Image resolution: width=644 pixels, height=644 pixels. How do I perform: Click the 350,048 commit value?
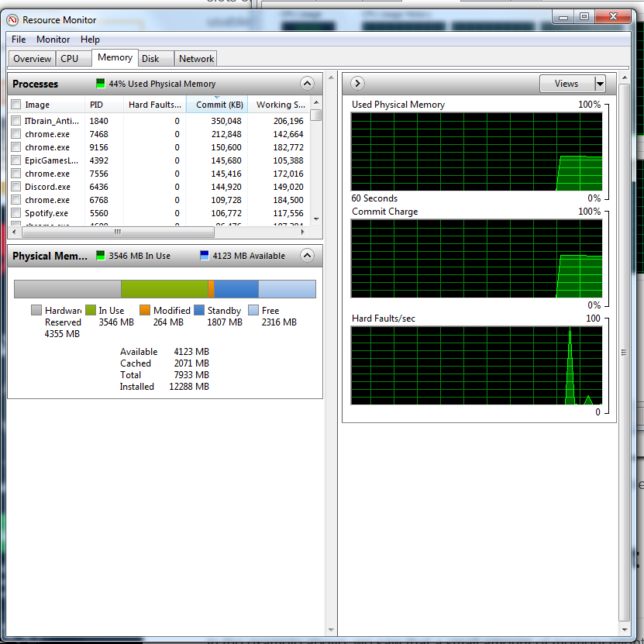tap(226, 121)
